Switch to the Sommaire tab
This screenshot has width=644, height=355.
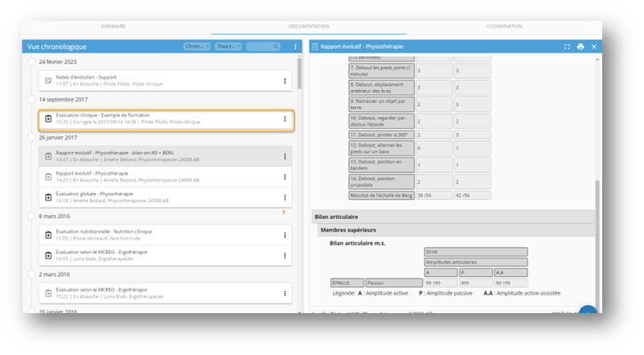pyautogui.click(x=113, y=27)
